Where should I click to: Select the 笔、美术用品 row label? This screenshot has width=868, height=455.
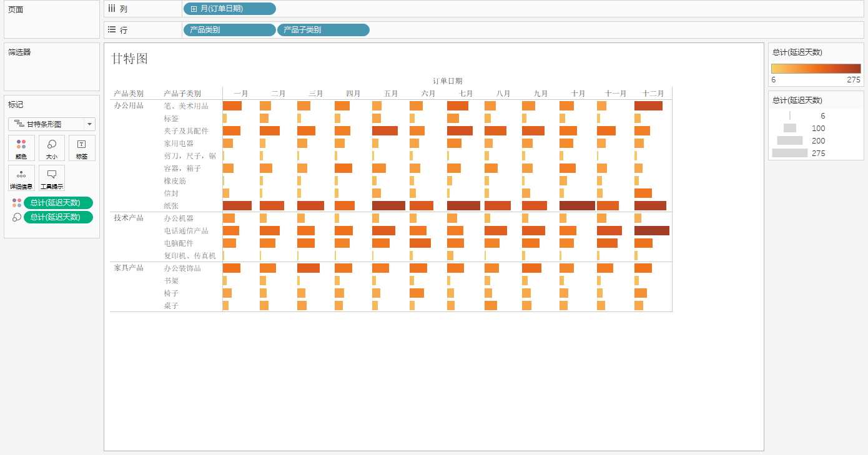pos(186,106)
